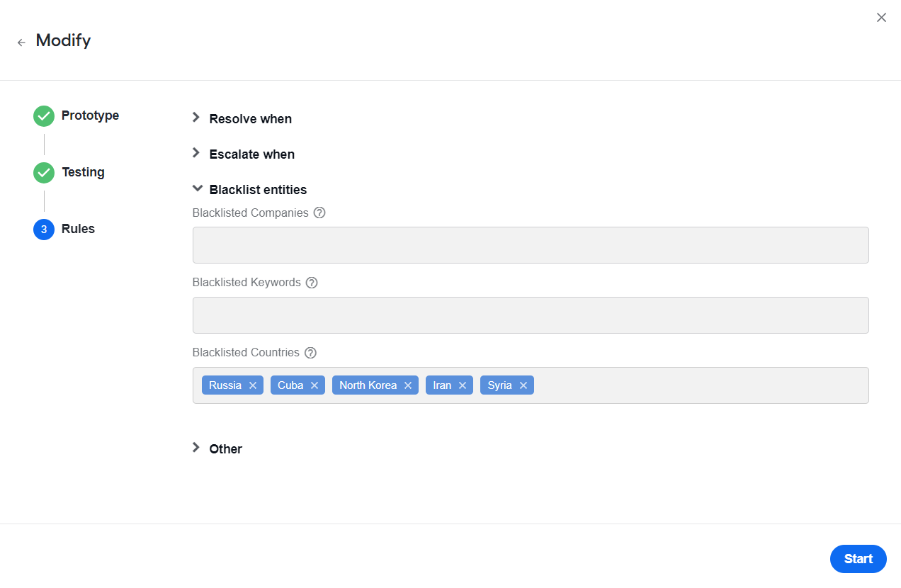Open help icon for Blacklisted Keywords

click(x=312, y=283)
